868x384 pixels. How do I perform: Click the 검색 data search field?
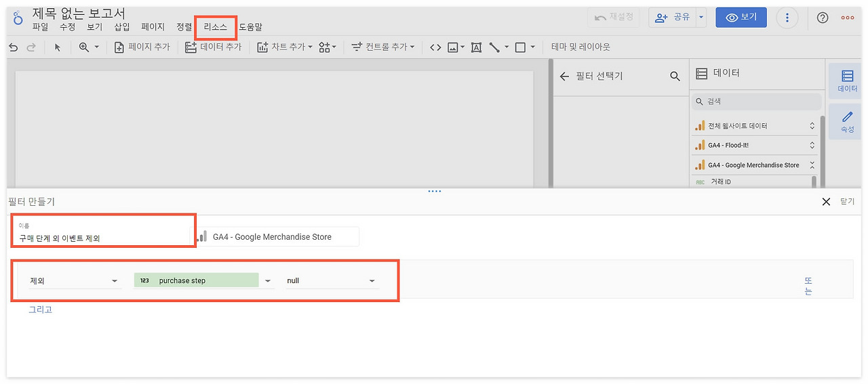[756, 102]
